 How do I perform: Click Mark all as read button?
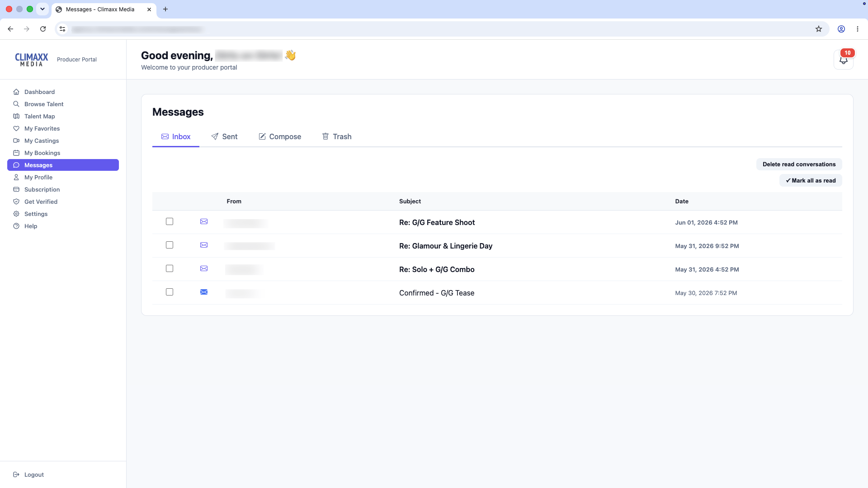tap(811, 180)
